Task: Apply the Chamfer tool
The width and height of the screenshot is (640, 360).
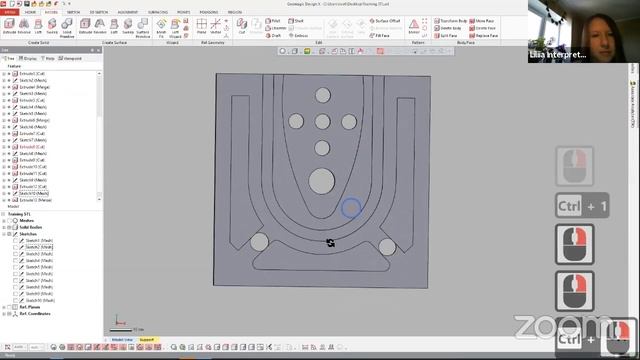Action: click(276, 28)
